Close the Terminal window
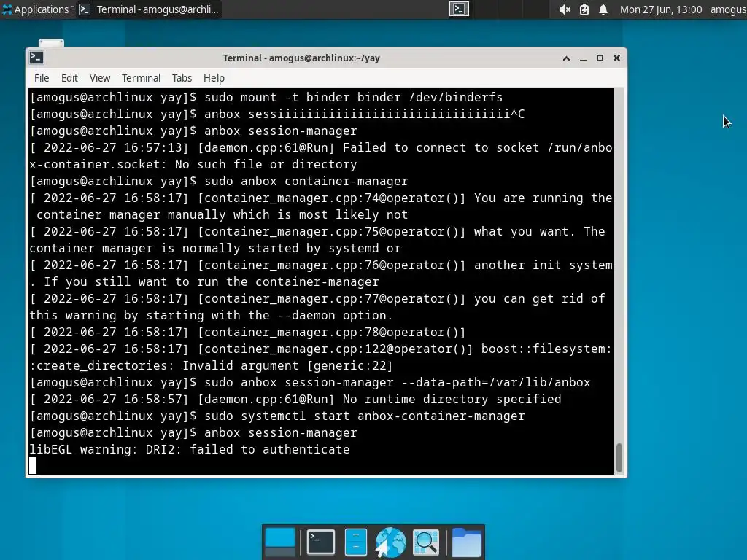Image resolution: width=747 pixels, height=560 pixels. click(616, 58)
